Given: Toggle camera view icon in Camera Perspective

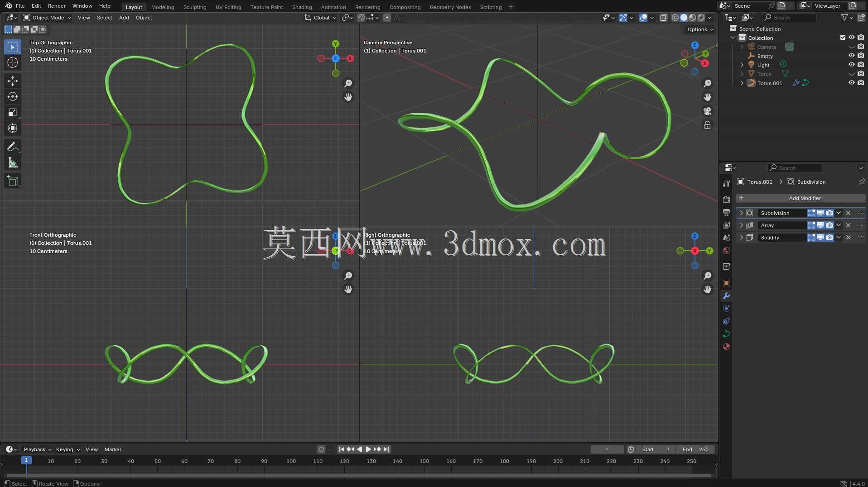Looking at the screenshot, I should 707,111.
